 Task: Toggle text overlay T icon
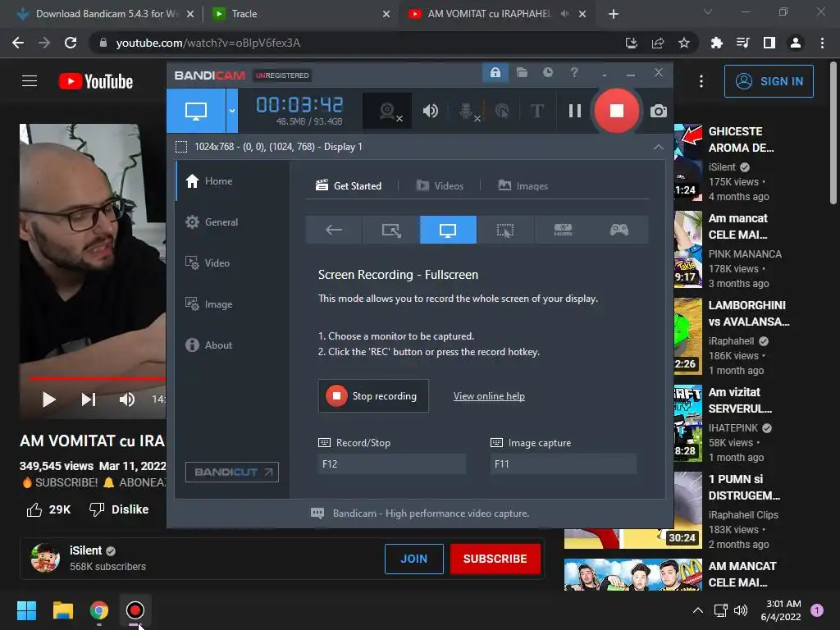click(x=536, y=111)
